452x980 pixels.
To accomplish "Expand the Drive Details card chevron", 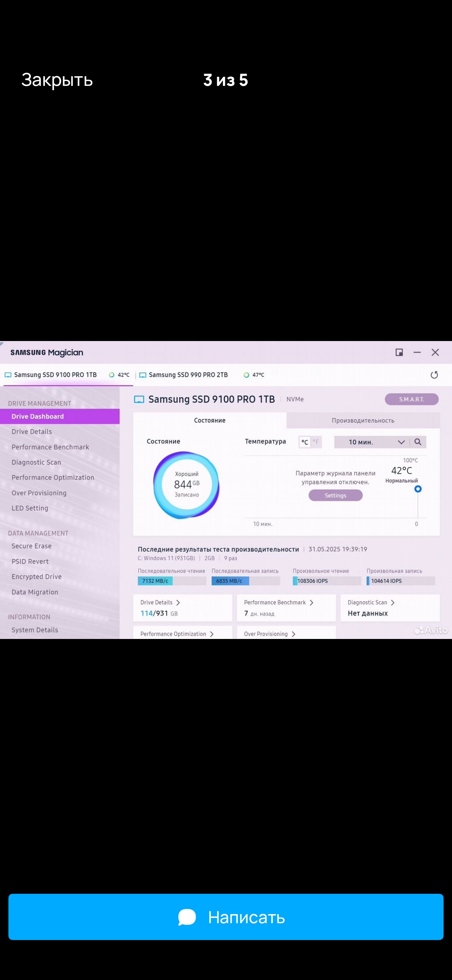I will [x=178, y=603].
